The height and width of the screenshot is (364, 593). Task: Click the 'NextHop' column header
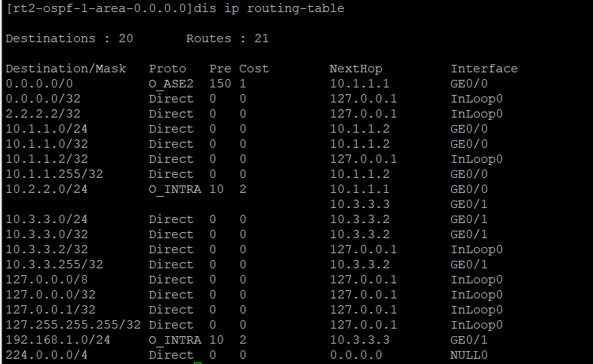pyautogui.click(x=356, y=69)
